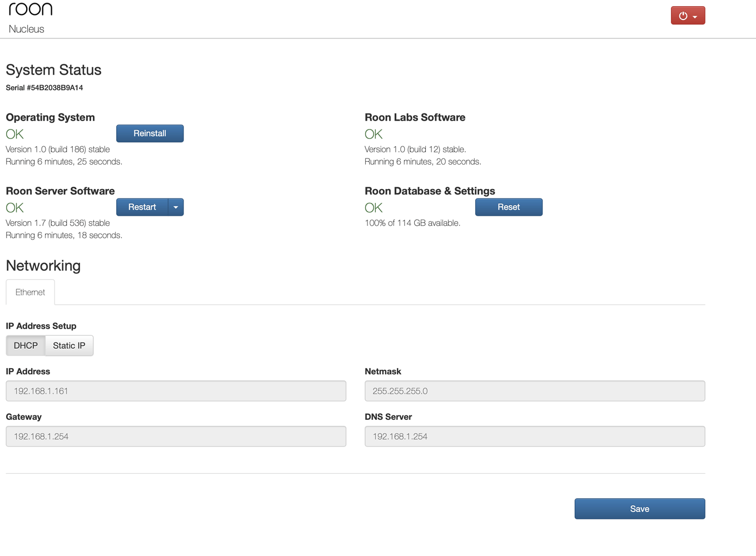The image size is (756, 556).
Task: Click the IP Address input field
Action: [x=176, y=391]
